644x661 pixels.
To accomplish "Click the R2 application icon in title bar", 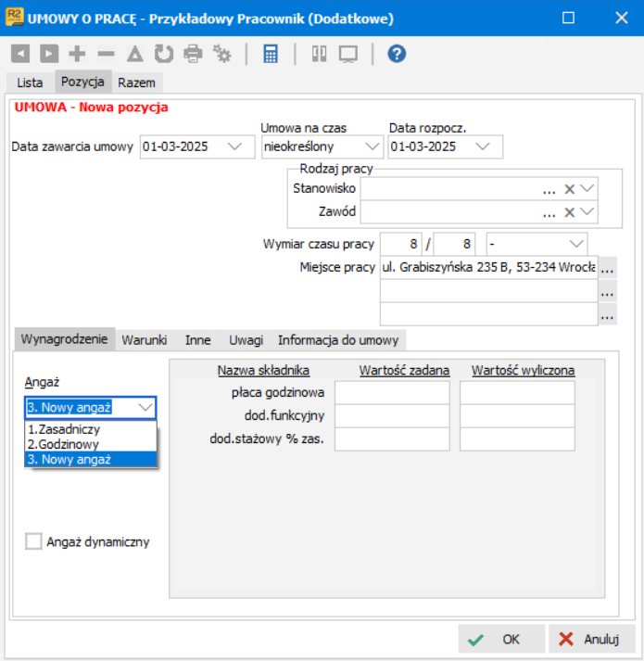I will click(x=14, y=18).
